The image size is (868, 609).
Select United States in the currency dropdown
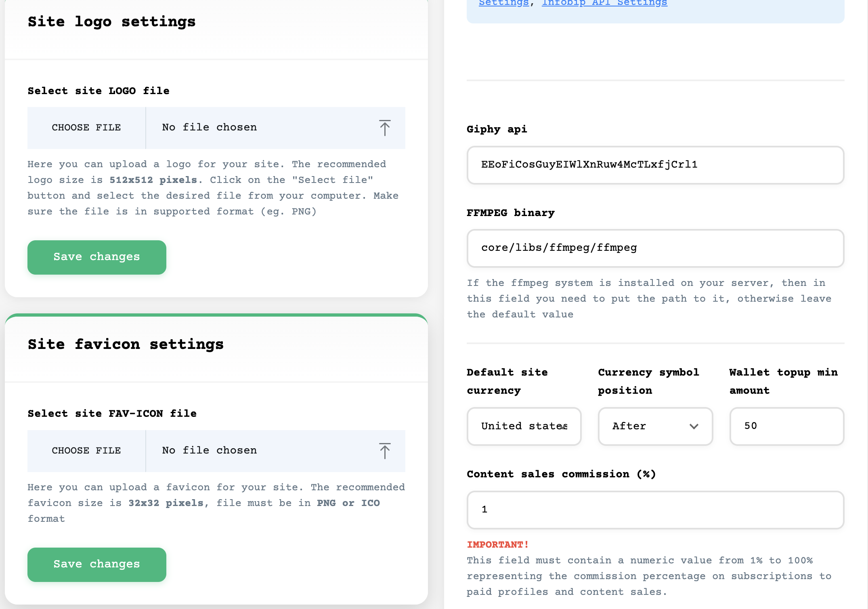pyautogui.click(x=524, y=426)
